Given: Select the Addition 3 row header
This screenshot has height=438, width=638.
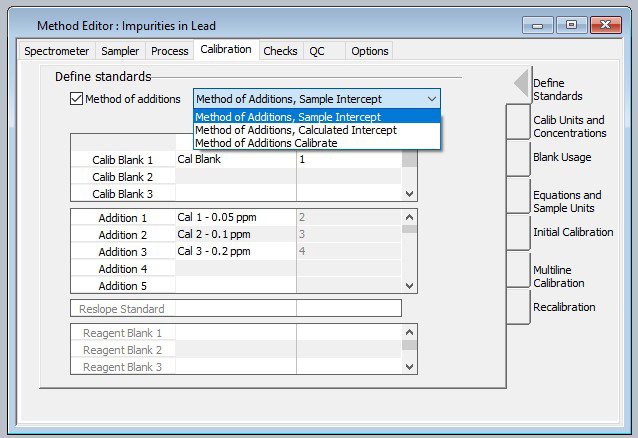Looking at the screenshot, I should point(123,252).
